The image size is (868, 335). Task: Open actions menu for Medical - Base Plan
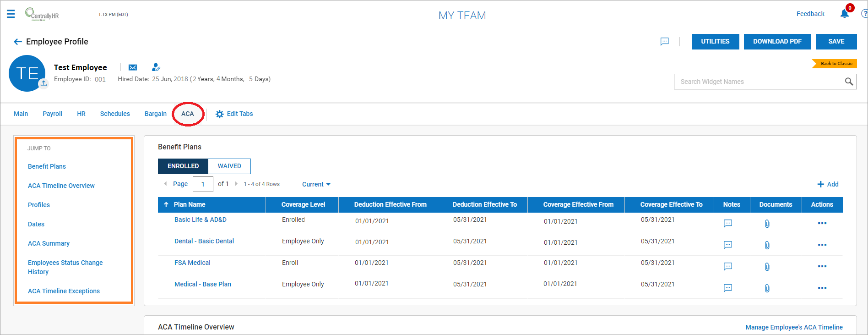822,288
